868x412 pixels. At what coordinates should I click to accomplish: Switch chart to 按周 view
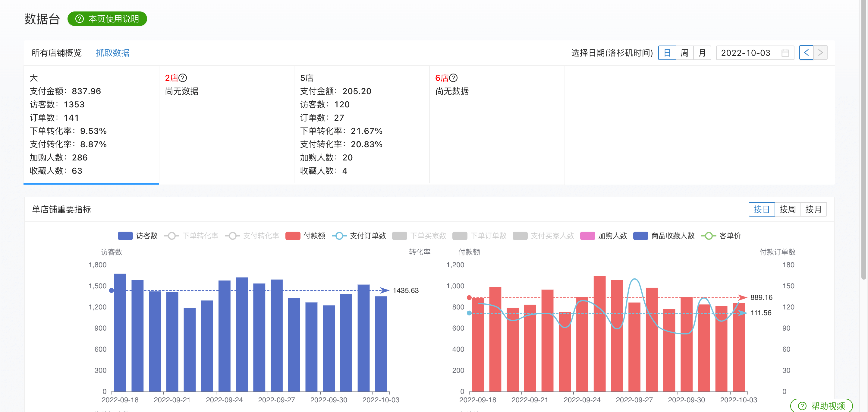click(x=787, y=209)
